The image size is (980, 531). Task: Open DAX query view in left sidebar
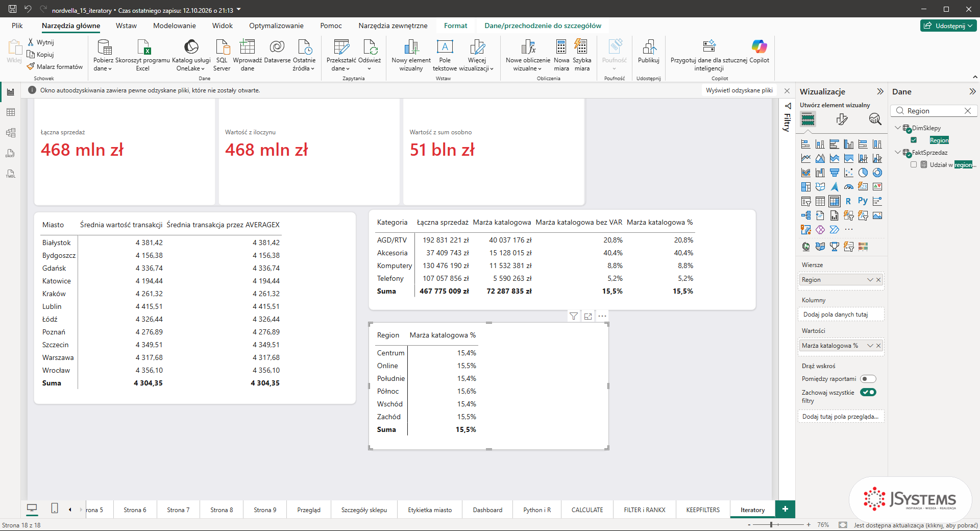tap(11, 153)
